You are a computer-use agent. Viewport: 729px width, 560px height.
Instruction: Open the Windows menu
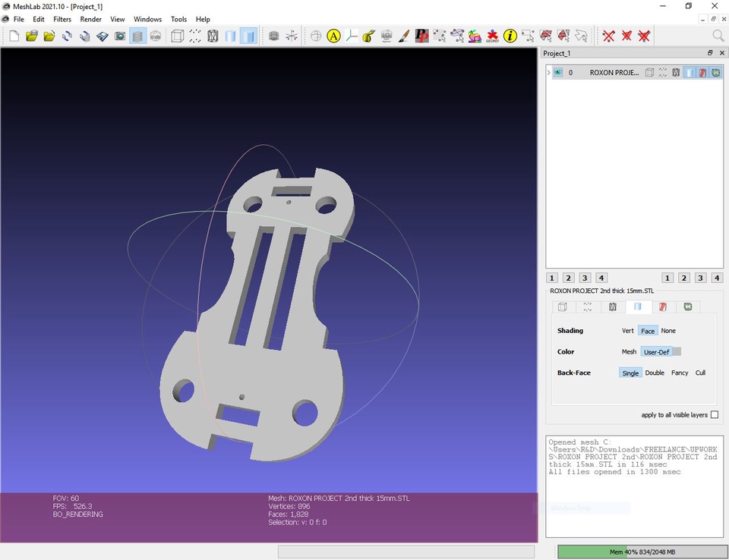(x=147, y=19)
